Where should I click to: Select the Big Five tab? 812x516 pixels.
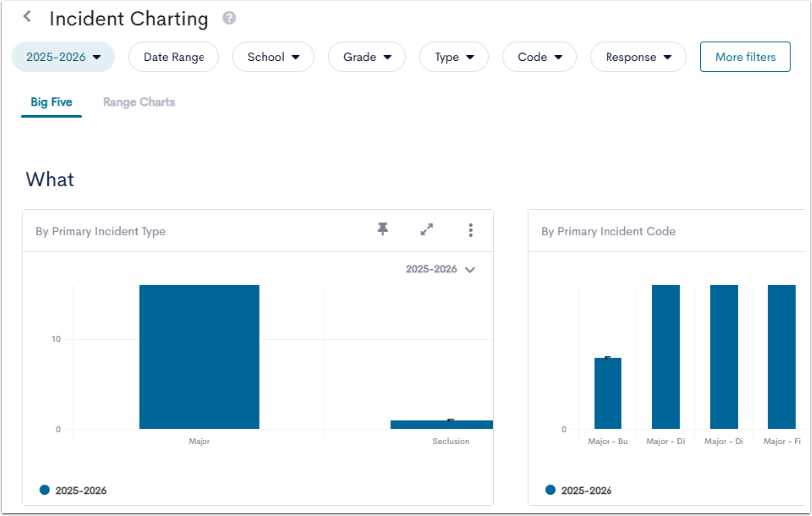coord(51,102)
